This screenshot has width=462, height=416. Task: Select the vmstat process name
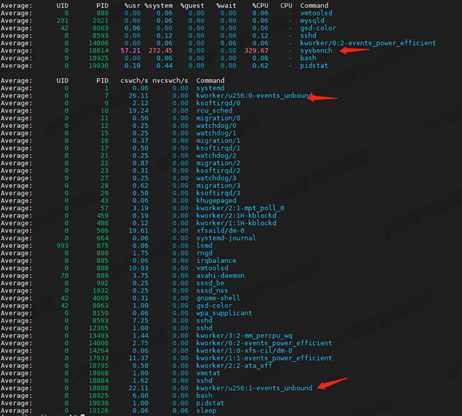tap(208, 373)
